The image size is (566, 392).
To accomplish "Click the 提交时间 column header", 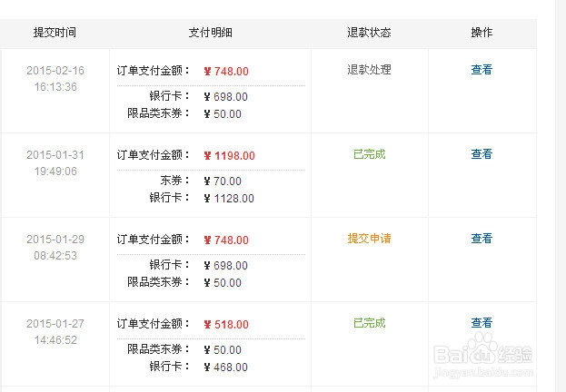I will (x=55, y=32).
